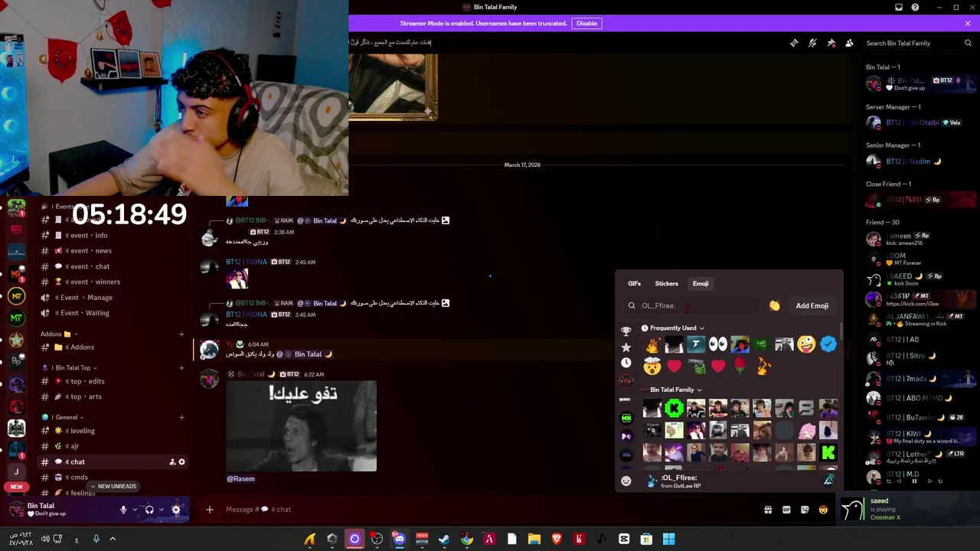Switch to the GIFs tab
This screenshot has width=980, height=551.
pyautogui.click(x=634, y=283)
